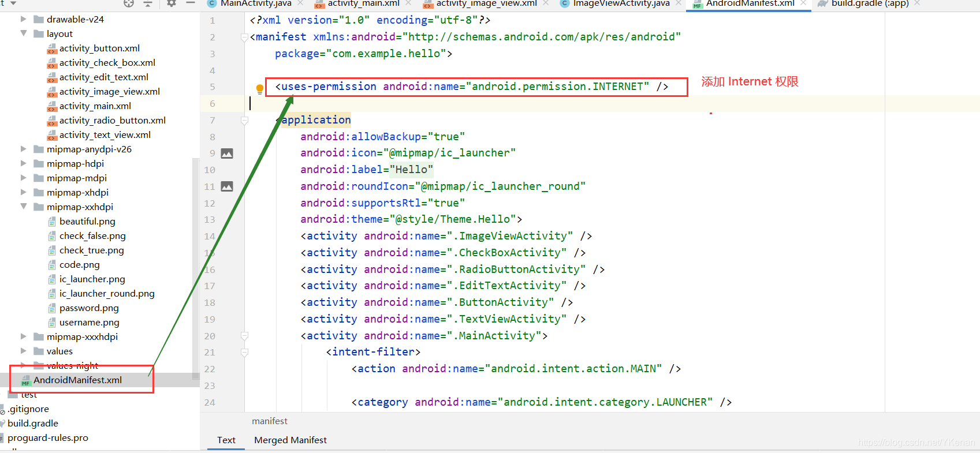Expand the mipmap-xxxhdpi folder
Screen dimensions: 980x453
tap(24, 336)
